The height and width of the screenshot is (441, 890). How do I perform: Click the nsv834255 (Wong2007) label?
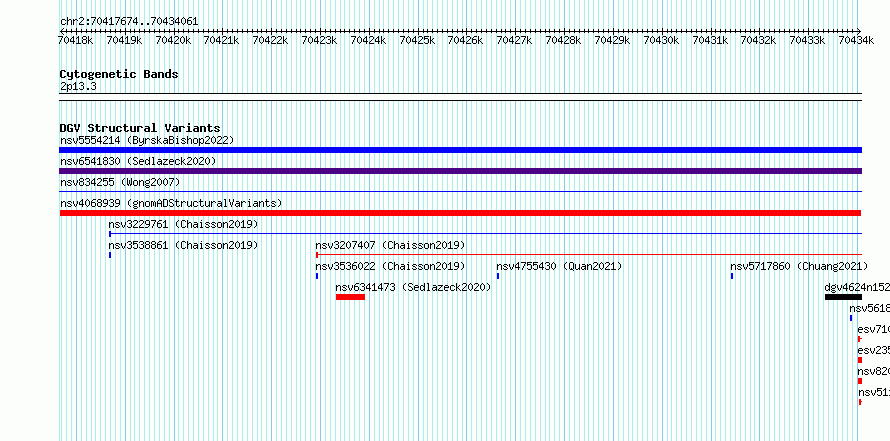[x=120, y=182]
